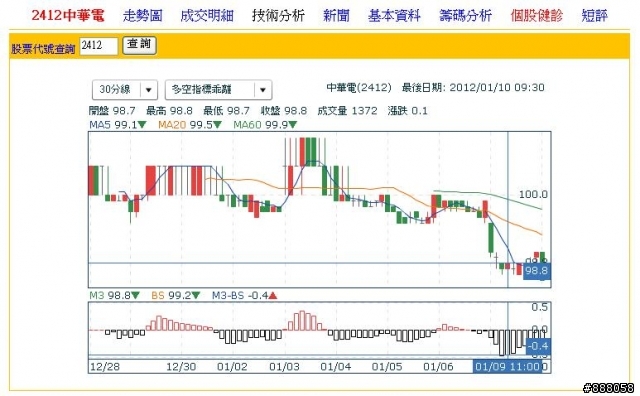Click the 中華電(2412) chart title
This screenshot has width=640, height=396.
(x=359, y=87)
